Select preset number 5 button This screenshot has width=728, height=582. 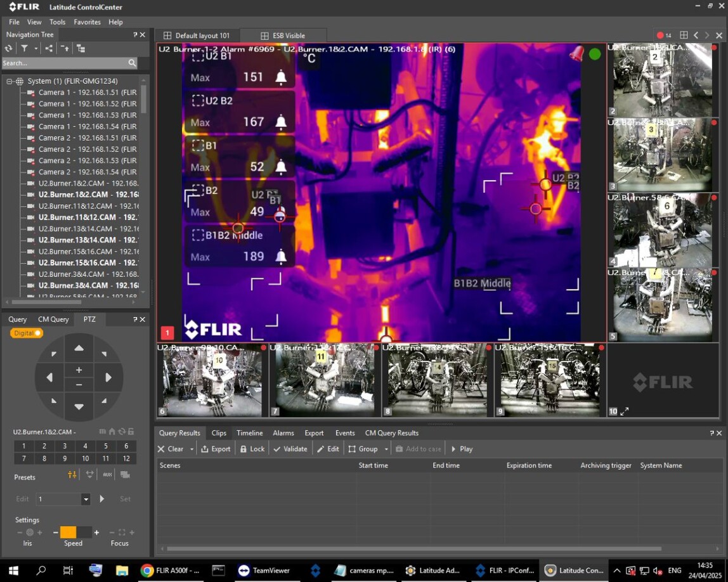[x=106, y=446]
